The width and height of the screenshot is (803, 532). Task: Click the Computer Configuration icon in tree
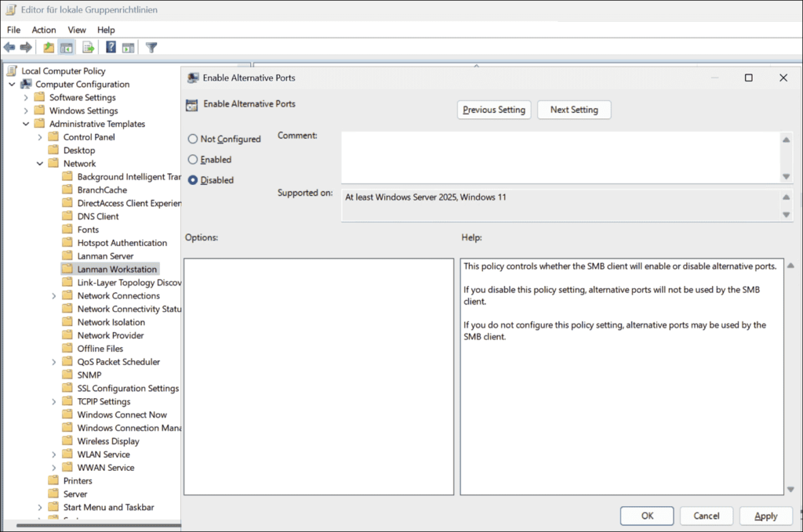(26, 84)
